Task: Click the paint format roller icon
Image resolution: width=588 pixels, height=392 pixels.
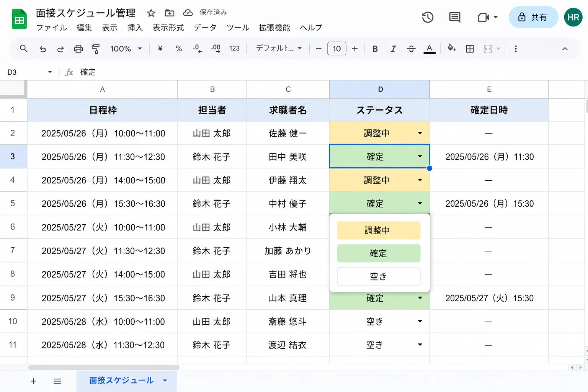Action: tap(96, 49)
